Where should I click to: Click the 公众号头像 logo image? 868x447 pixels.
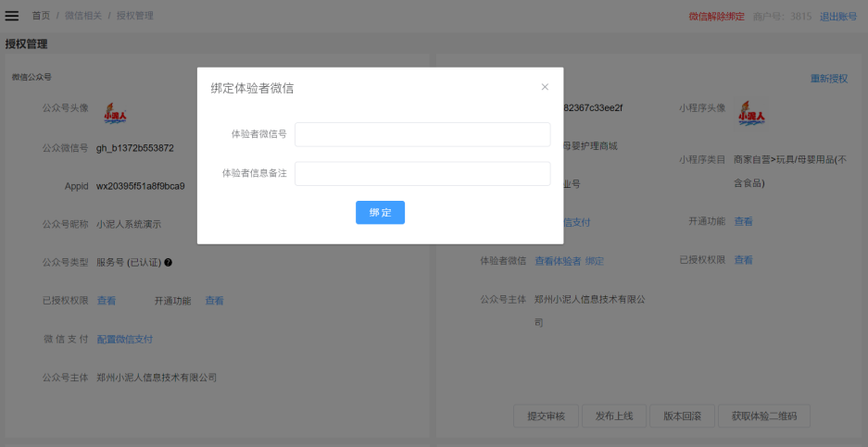click(115, 113)
